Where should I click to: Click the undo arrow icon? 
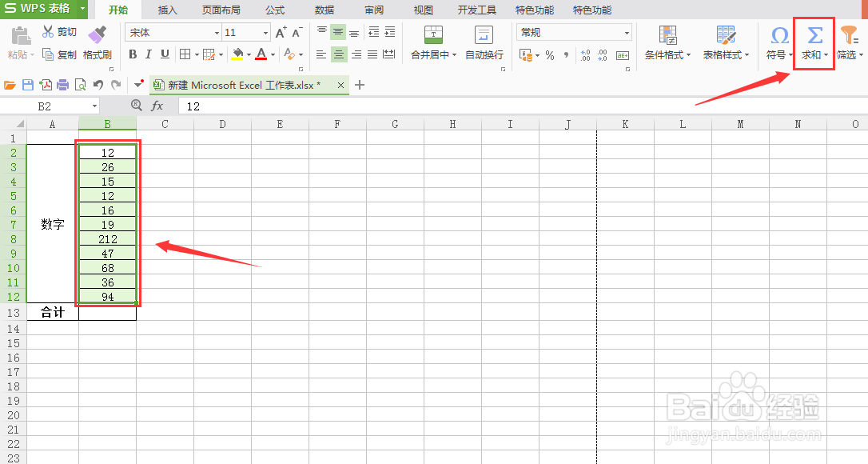pos(98,85)
